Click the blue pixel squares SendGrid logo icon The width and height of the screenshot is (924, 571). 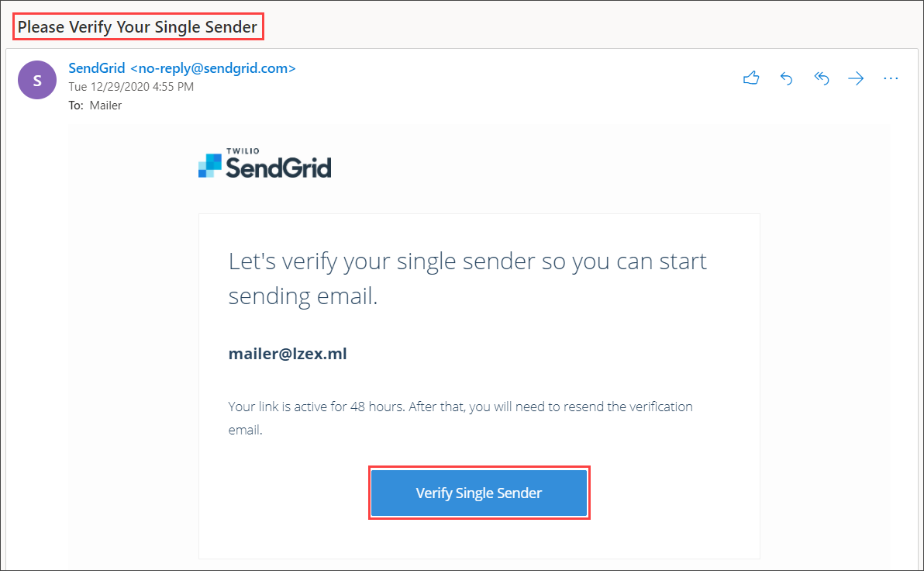pyautogui.click(x=210, y=165)
